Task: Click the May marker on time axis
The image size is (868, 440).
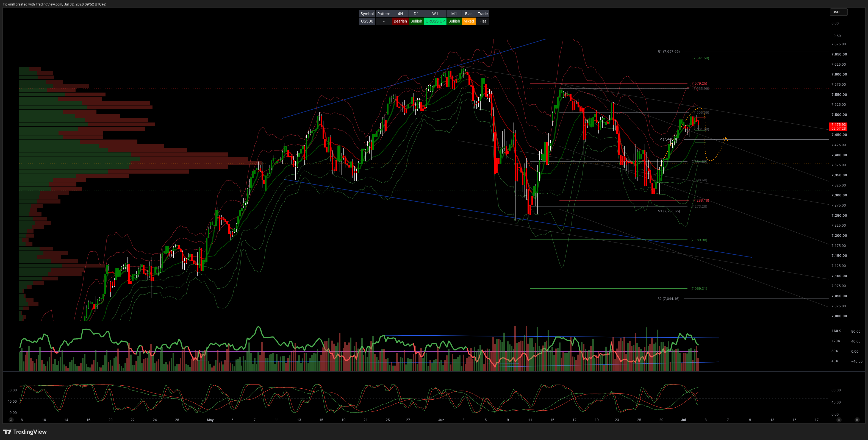Action: pyautogui.click(x=210, y=420)
